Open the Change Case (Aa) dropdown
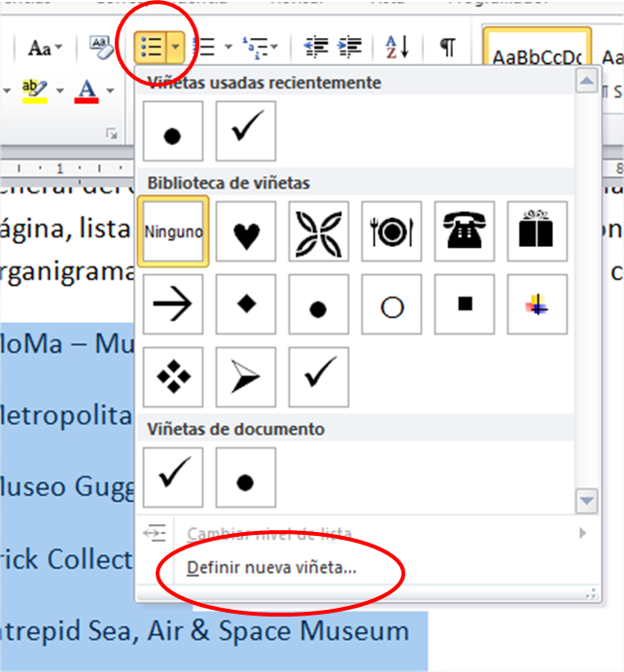This screenshot has width=624, height=672. click(x=46, y=47)
